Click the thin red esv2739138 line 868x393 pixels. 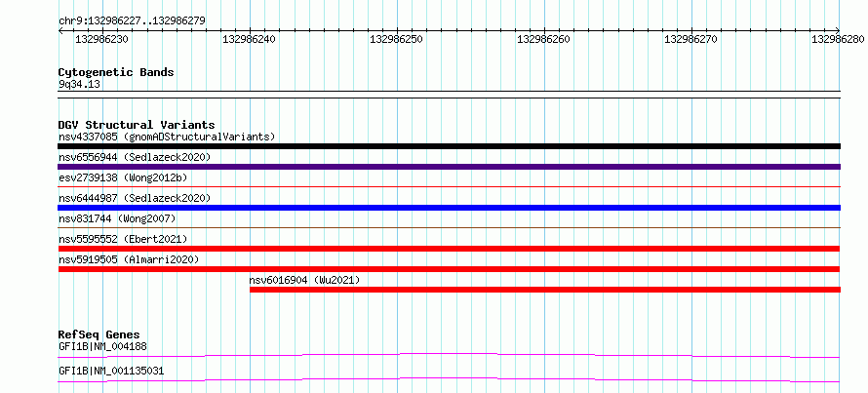pyautogui.click(x=449, y=187)
